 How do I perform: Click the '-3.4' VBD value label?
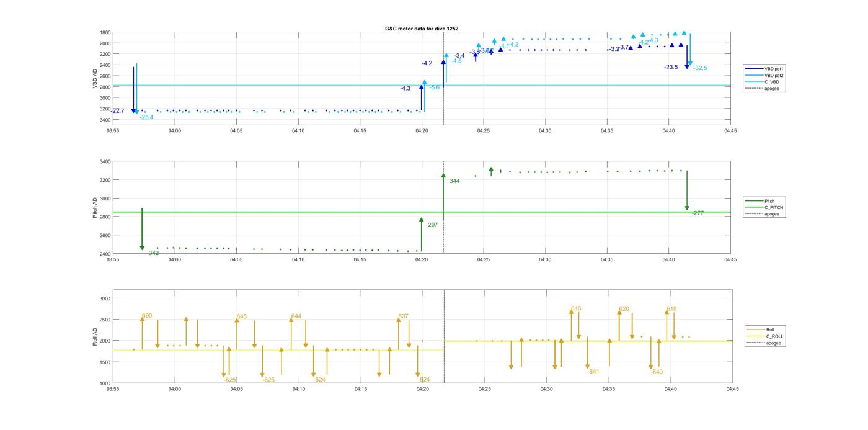click(x=459, y=56)
